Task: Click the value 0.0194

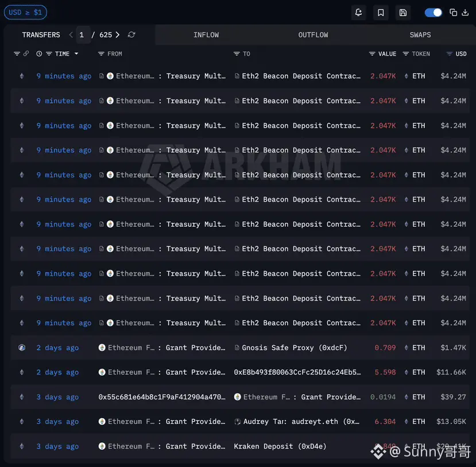Action: pyautogui.click(x=383, y=397)
